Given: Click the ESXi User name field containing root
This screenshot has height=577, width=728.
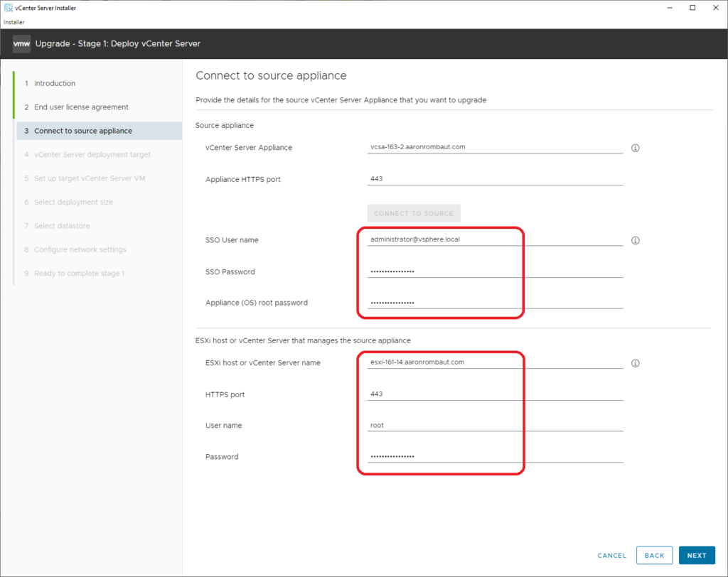Looking at the screenshot, I should (x=495, y=426).
